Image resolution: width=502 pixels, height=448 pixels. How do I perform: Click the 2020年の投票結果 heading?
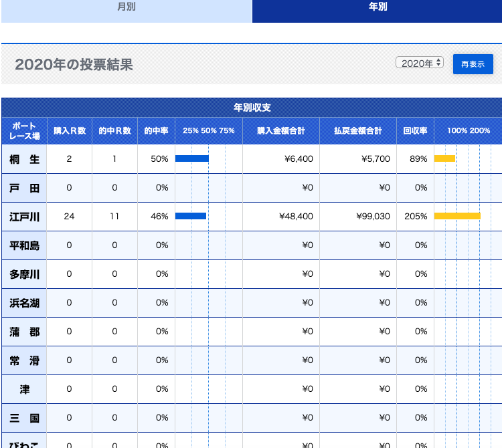pyautogui.click(x=74, y=65)
